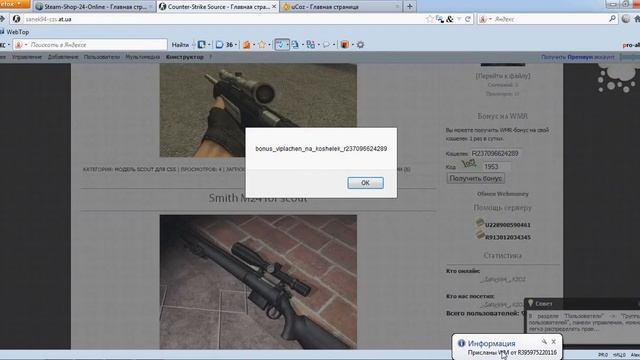This screenshot has width=640, height=360.
Task: Open the Пользователи admin menu
Action: [x=102, y=57]
